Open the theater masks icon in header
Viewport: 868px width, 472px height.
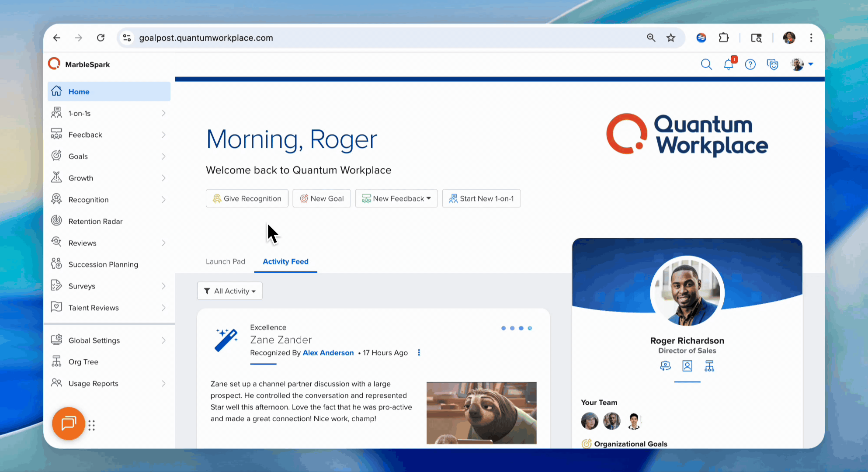[x=773, y=64]
